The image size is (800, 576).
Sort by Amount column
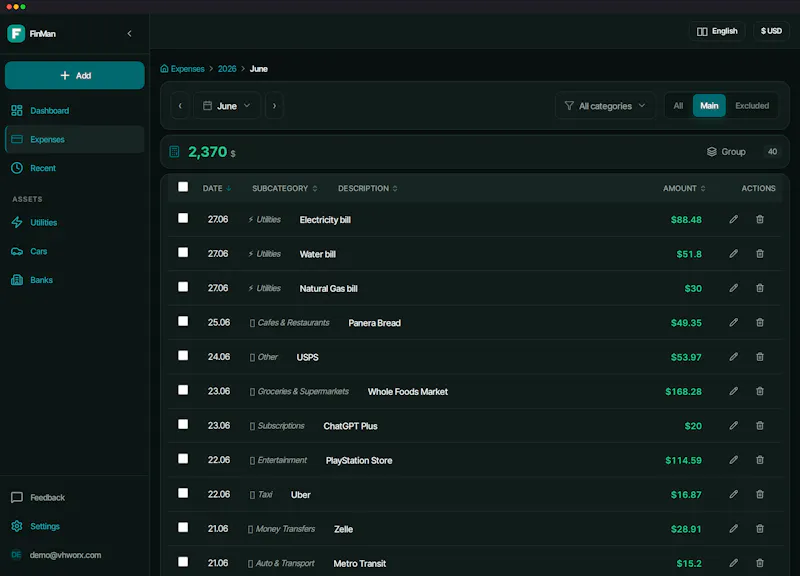pos(684,188)
